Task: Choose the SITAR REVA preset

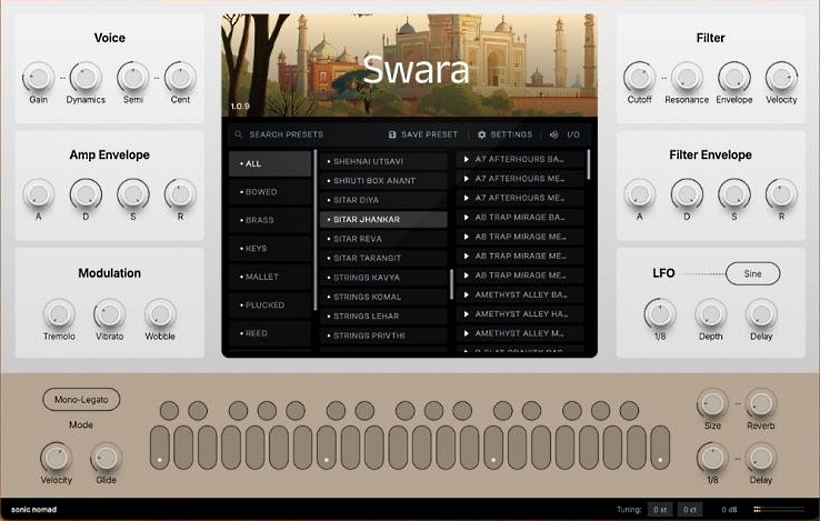Action: click(x=383, y=239)
